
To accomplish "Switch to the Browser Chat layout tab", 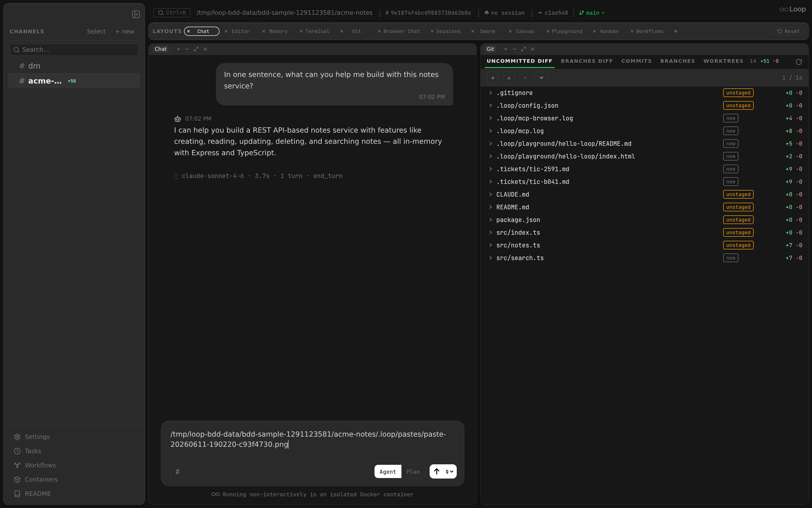I will click(401, 31).
